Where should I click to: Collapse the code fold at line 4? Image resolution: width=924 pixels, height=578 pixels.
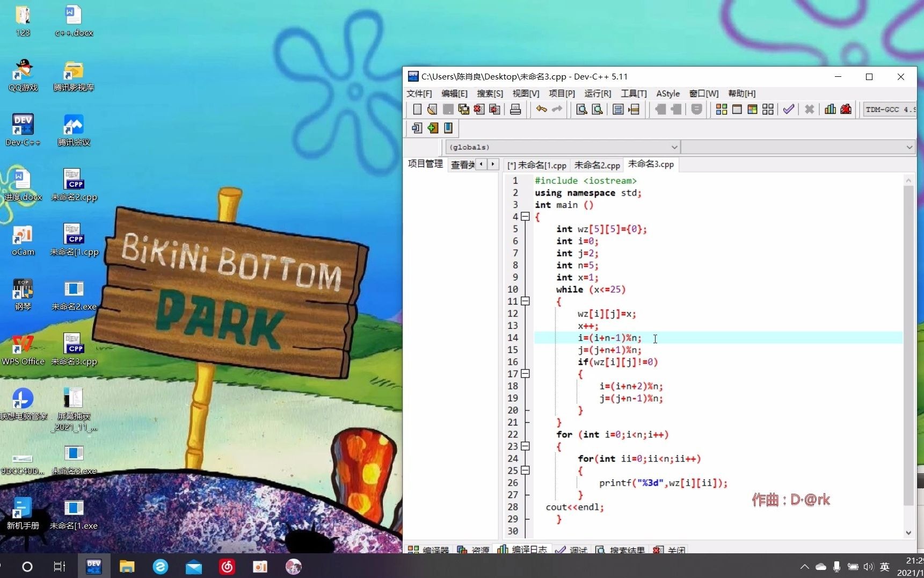(x=526, y=216)
